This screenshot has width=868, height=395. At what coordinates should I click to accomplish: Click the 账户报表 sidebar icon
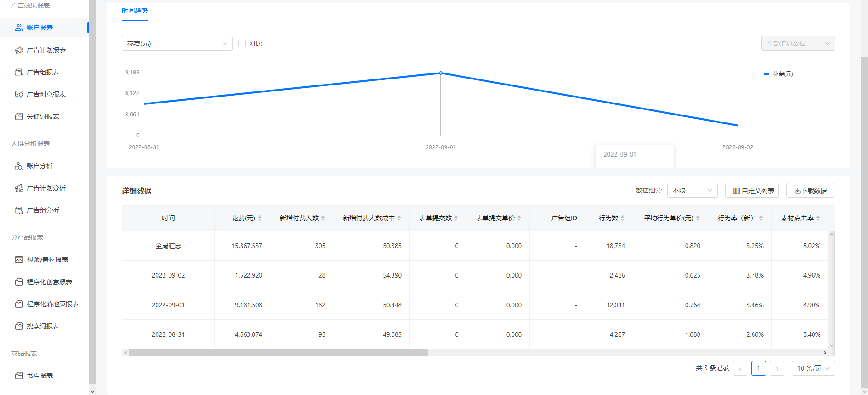(19, 28)
